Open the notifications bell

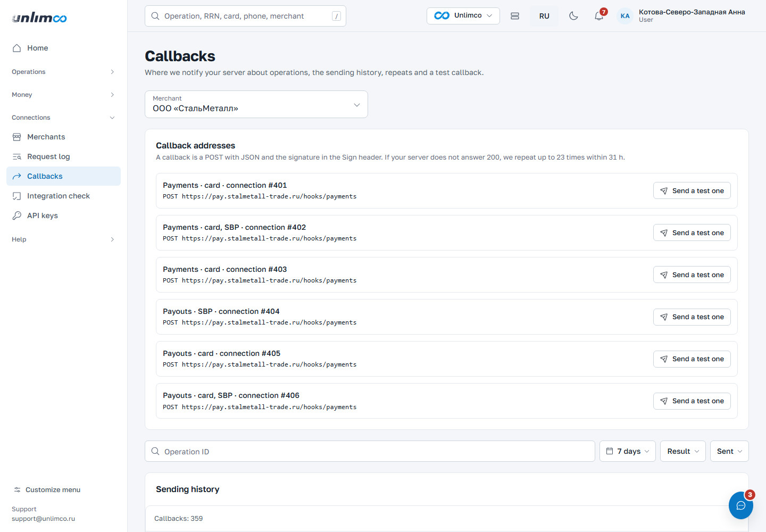[x=599, y=16]
